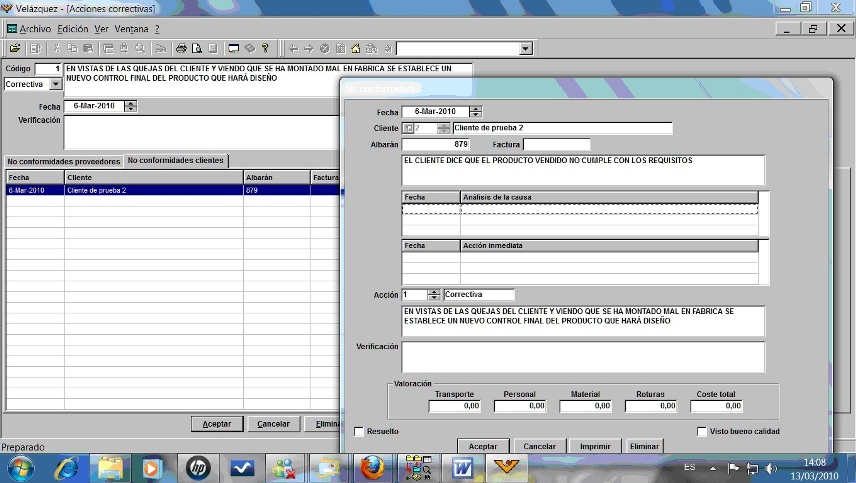Image resolution: width=856 pixels, height=483 pixels.
Task: Click the Albarán field containing 879
Action: [x=436, y=145]
